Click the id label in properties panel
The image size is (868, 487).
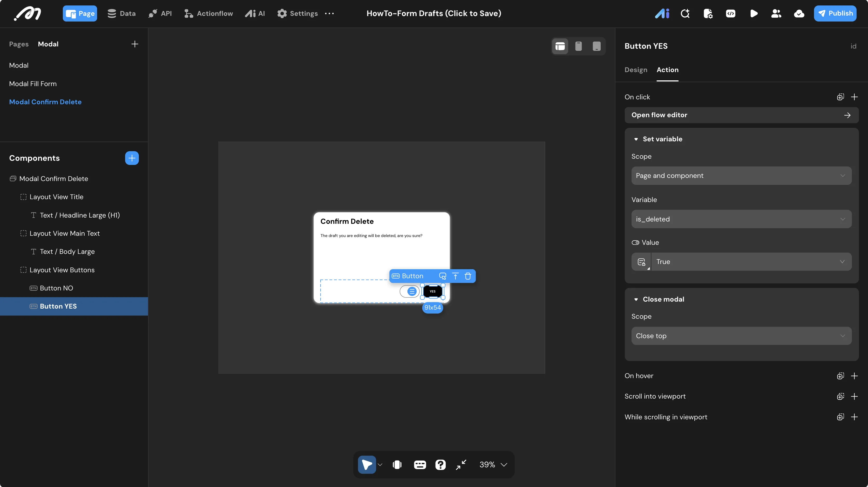pos(853,46)
